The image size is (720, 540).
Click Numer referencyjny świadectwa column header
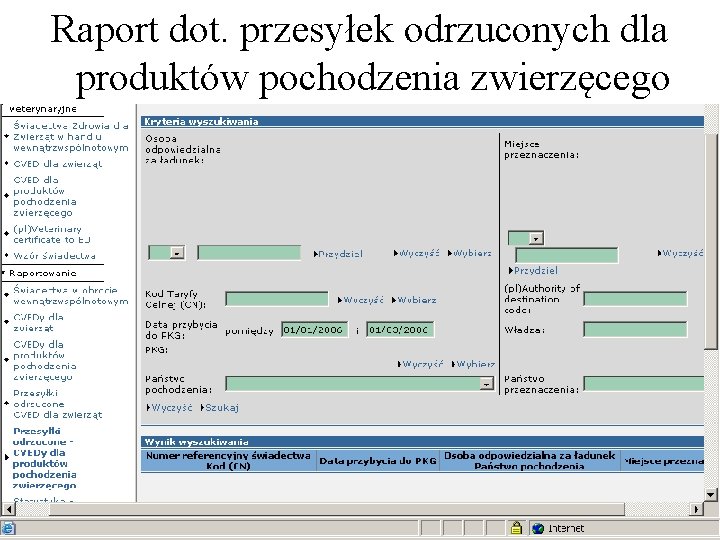point(228,461)
